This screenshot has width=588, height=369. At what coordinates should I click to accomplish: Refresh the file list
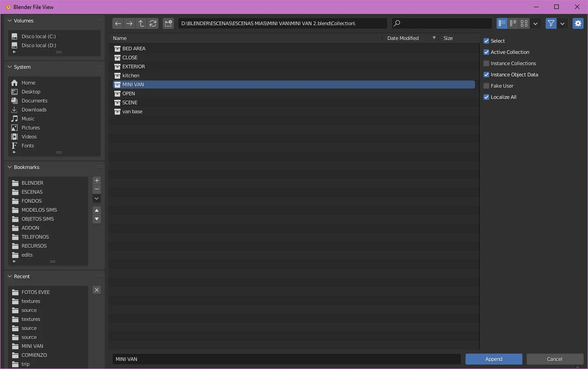[x=153, y=23]
